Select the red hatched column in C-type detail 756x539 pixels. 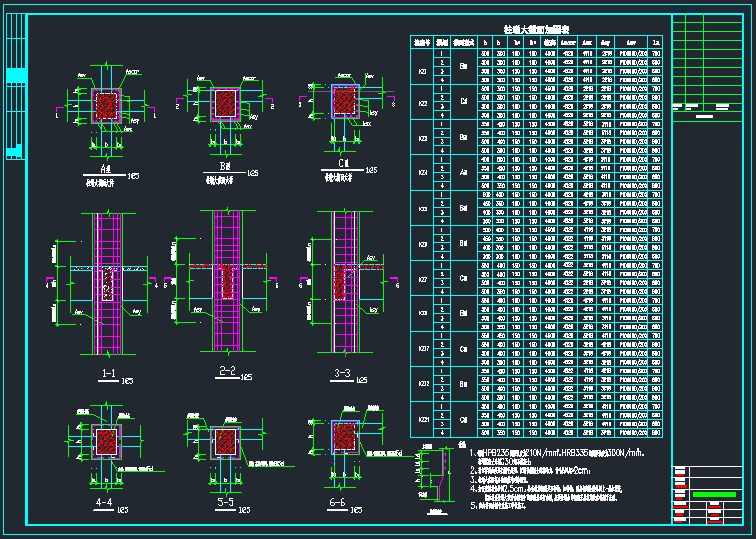pyautogui.click(x=344, y=99)
